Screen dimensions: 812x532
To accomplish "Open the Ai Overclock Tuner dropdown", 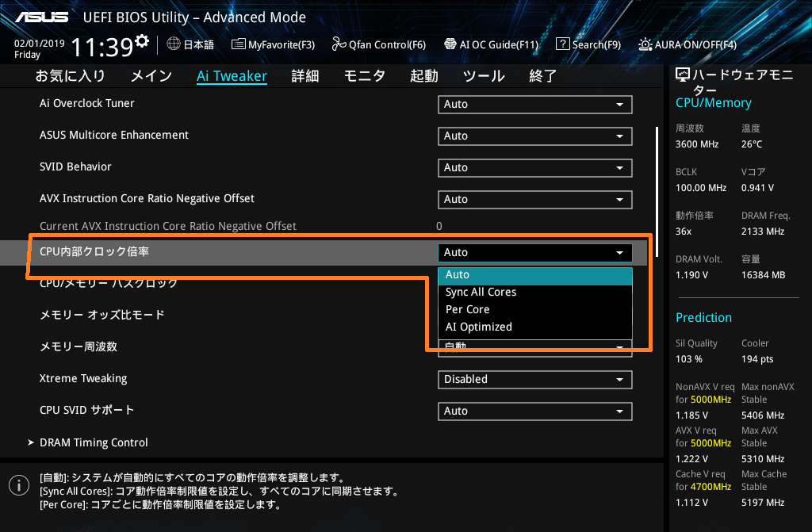I will point(535,104).
